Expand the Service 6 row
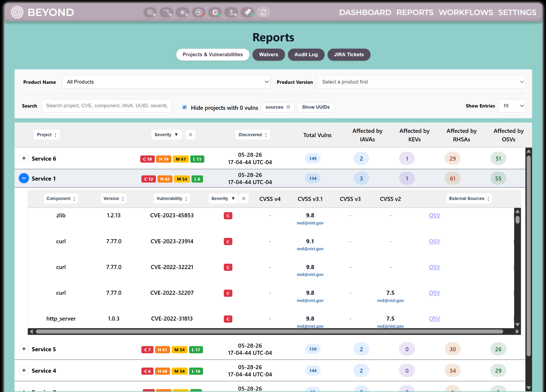546x392 pixels. click(24, 158)
